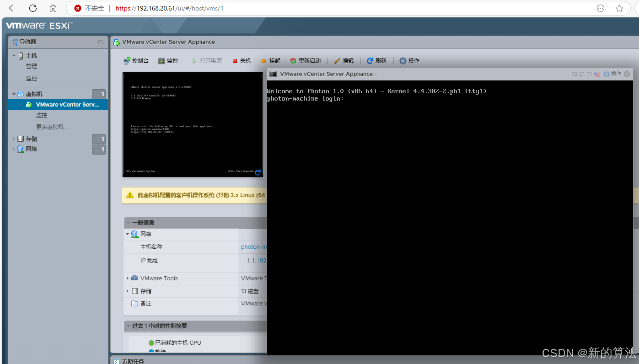Click the browser back arrow
This screenshot has width=639, height=364.
[x=13, y=8]
